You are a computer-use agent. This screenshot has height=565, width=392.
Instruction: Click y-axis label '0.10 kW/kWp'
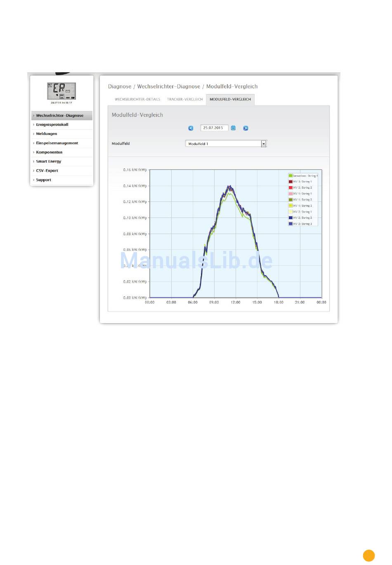click(x=135, y=218)
